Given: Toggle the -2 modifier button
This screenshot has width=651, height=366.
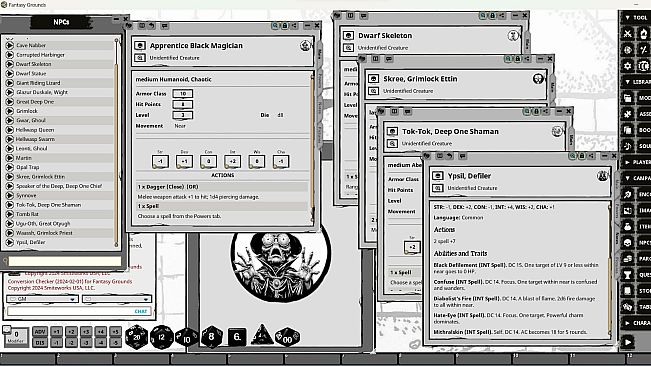Looking at the screenshot, I should (x=71, y=342).
